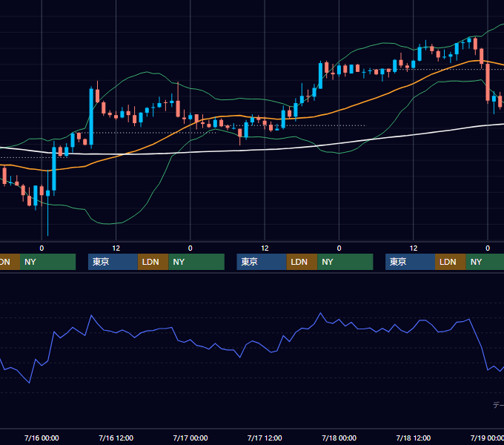Screen dimensions: 504x445
Task: Click the 7/17 00:00 date label
Action: pyautogui.click(x=190, y=438)
